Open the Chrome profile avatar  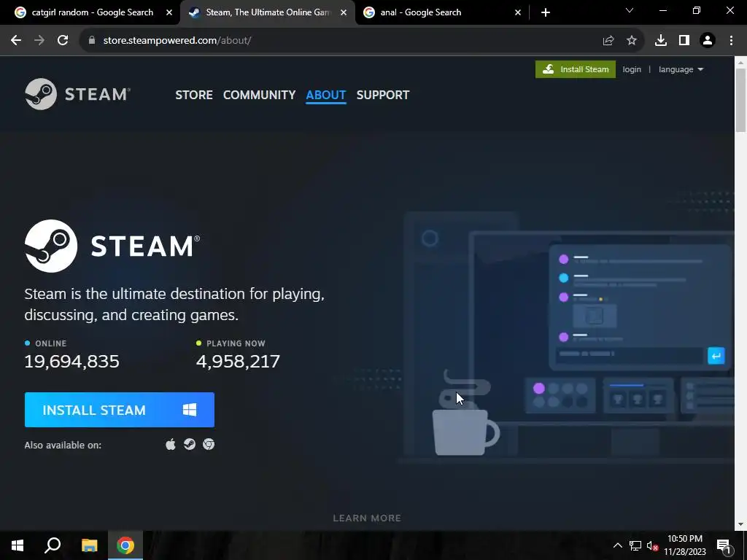[x=708, y=41]
